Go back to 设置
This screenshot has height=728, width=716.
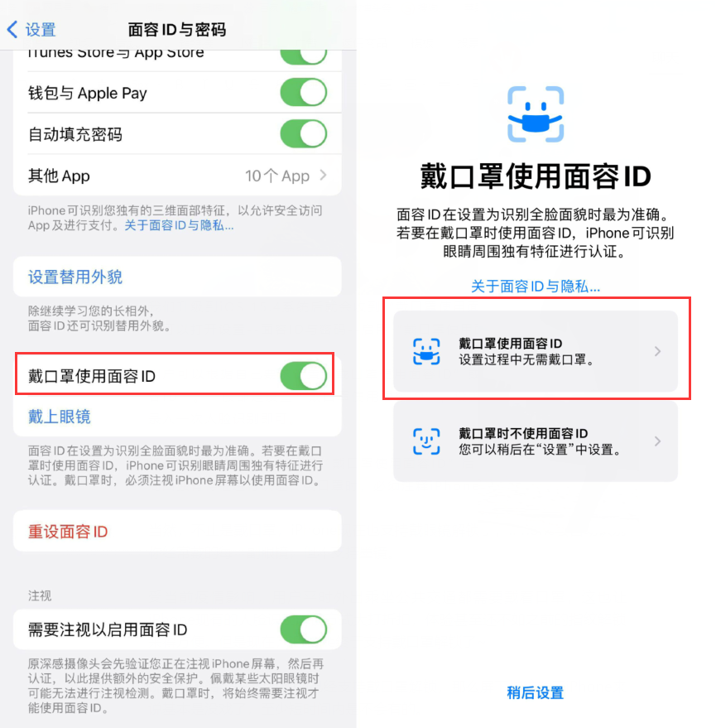41,30
